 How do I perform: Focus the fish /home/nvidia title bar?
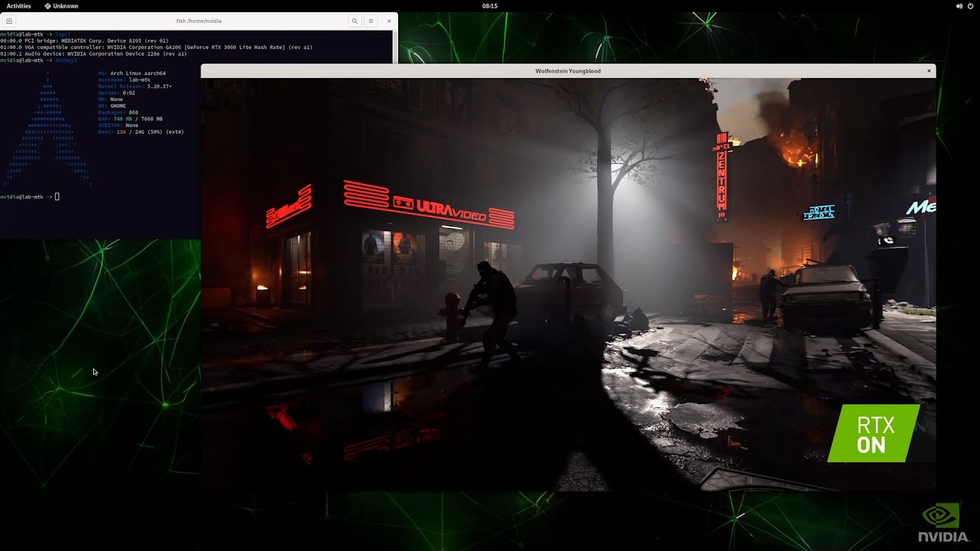tap(198, 21)
